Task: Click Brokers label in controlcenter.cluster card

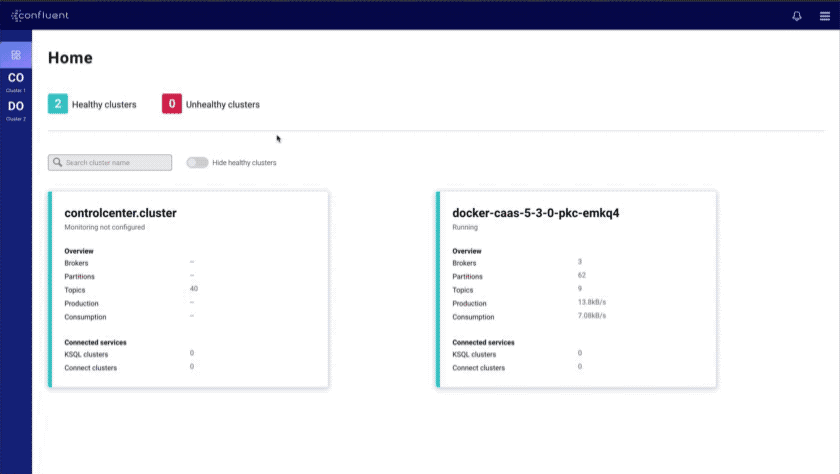Action: 76,263
